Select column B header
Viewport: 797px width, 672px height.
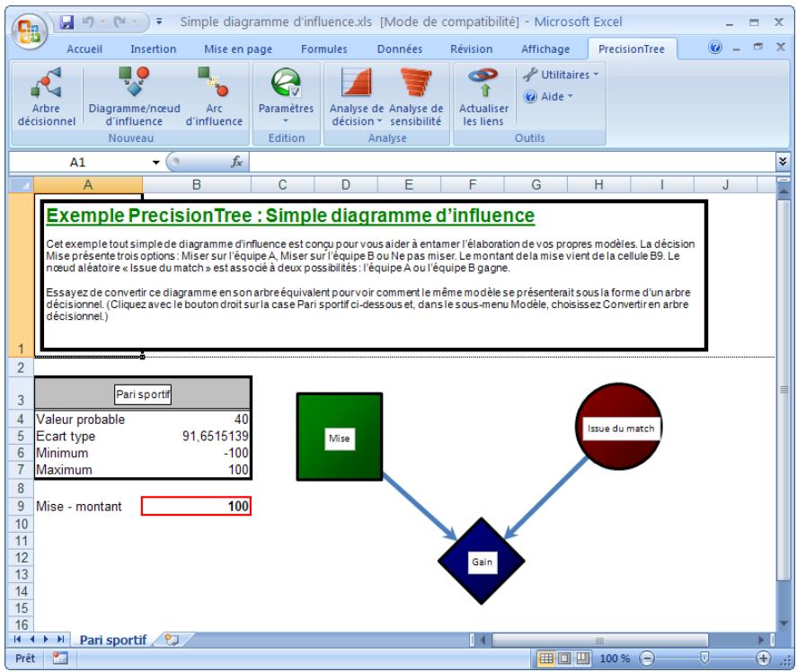197,184
